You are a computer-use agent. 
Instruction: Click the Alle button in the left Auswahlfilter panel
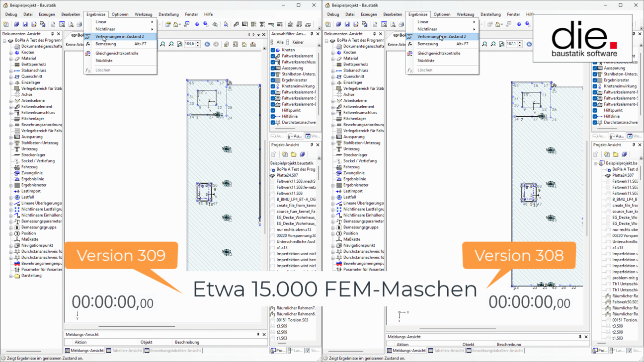280,43
